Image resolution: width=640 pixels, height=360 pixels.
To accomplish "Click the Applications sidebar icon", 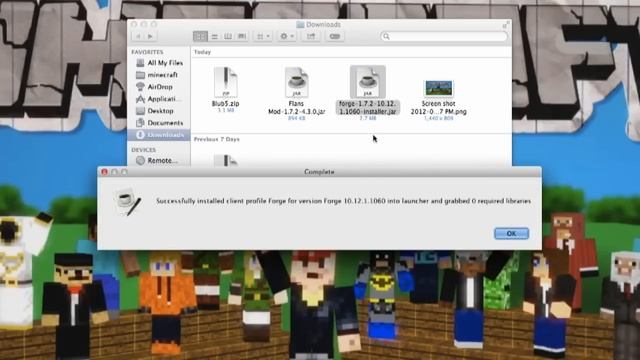I will (x=140, y=99).
